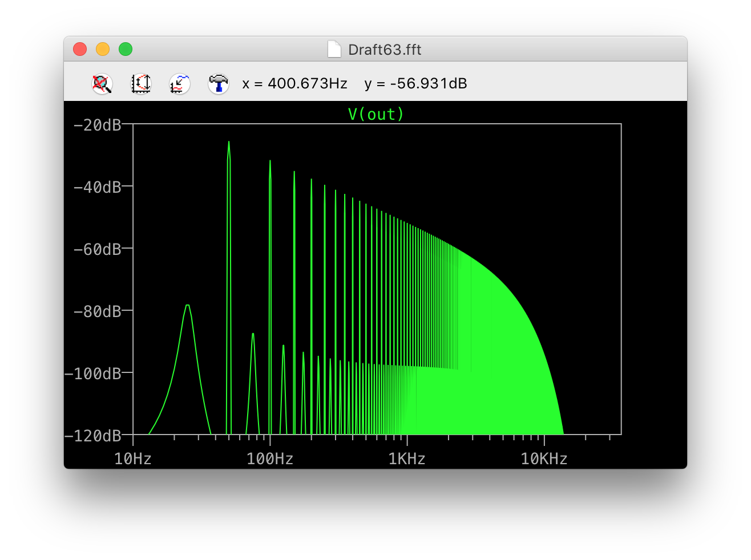The image size is (751, 560).
Task: Click the autorange axes toolbar icon
Action: pyautogui.click(x=180, y=84)
